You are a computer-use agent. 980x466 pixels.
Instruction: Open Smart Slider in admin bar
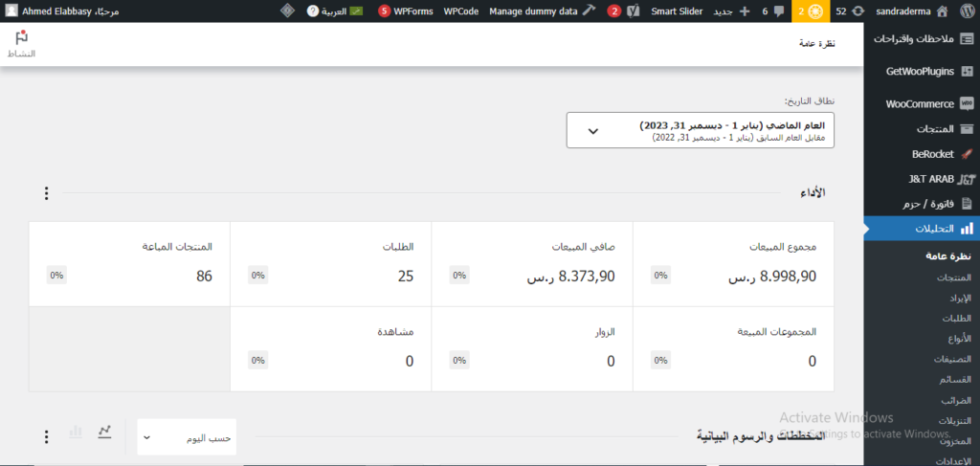pyautogui.click(x=677, y=11)
